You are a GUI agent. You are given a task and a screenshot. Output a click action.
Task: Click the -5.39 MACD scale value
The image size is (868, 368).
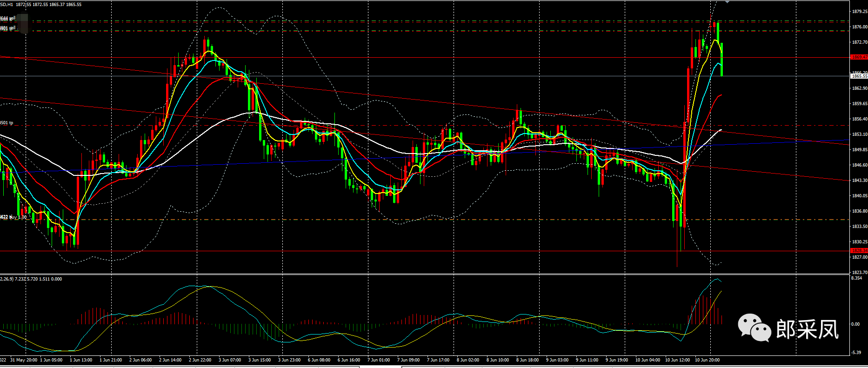point(856,353)
